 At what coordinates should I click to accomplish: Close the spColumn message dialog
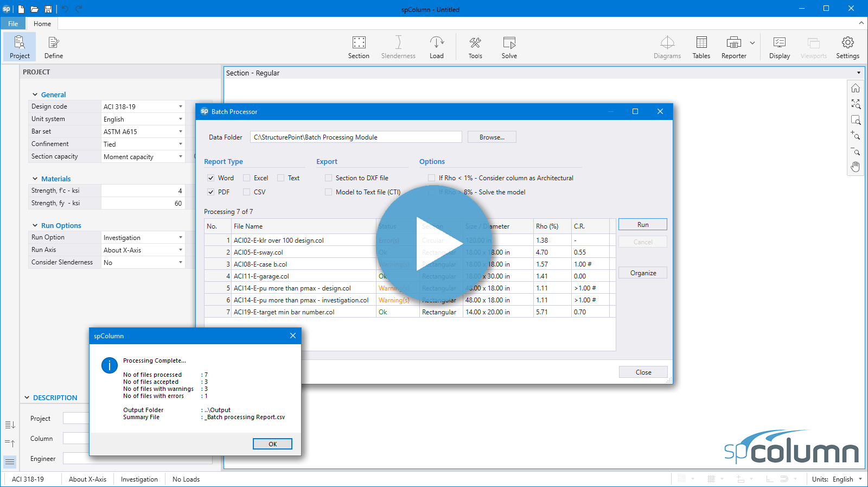click(293, 336)
